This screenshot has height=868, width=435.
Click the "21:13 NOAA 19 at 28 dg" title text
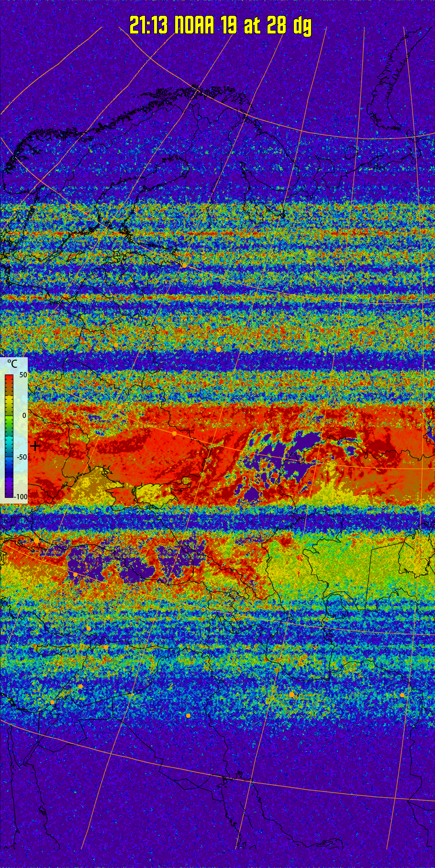tap(221, 25)
